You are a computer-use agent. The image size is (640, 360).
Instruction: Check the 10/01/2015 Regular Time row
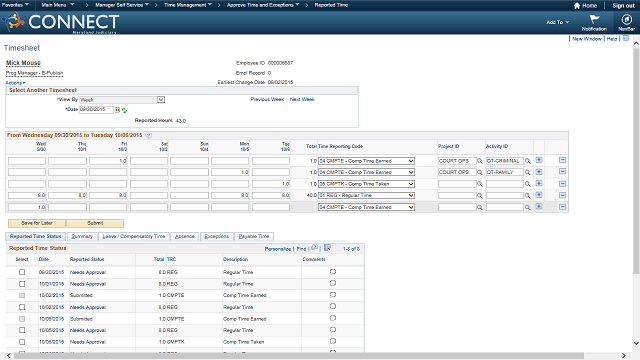22,284
